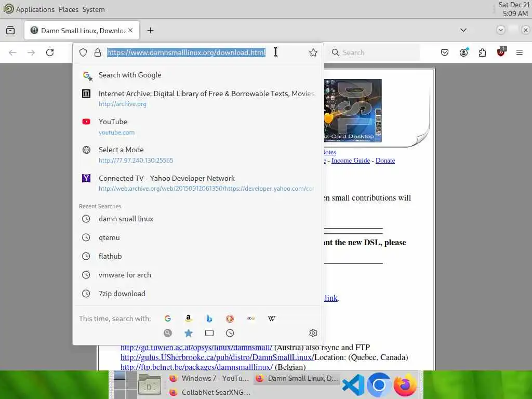The height and width of the screenshot is (399, 532).
Task: Open the Places menu
Action: click(x=69, y=9)
